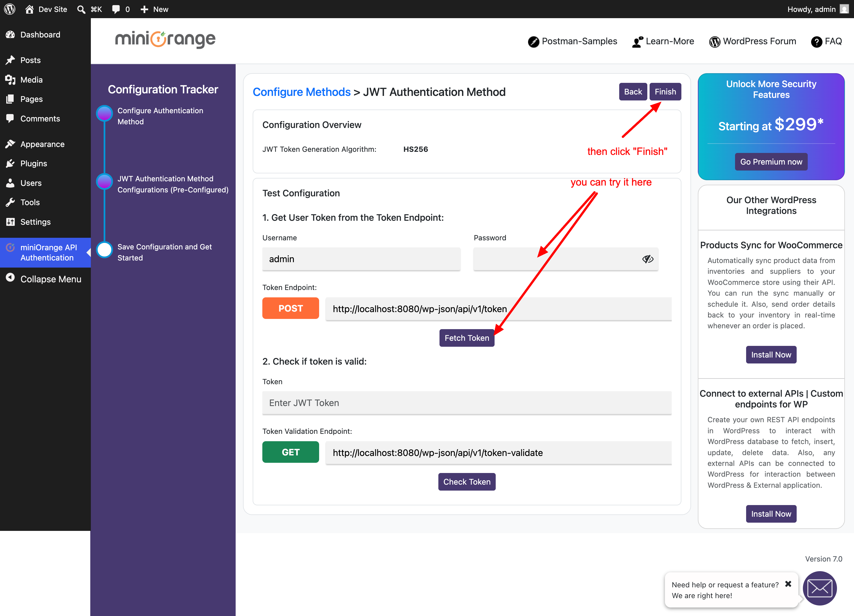Click the WordPress Forum logo icon
Viewport: 854px width, 616px height.
pyautogui.click(x=714, y=42)
